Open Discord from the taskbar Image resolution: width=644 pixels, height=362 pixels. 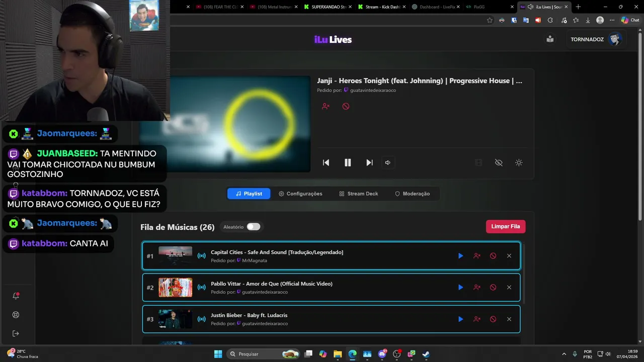(382, 354)
